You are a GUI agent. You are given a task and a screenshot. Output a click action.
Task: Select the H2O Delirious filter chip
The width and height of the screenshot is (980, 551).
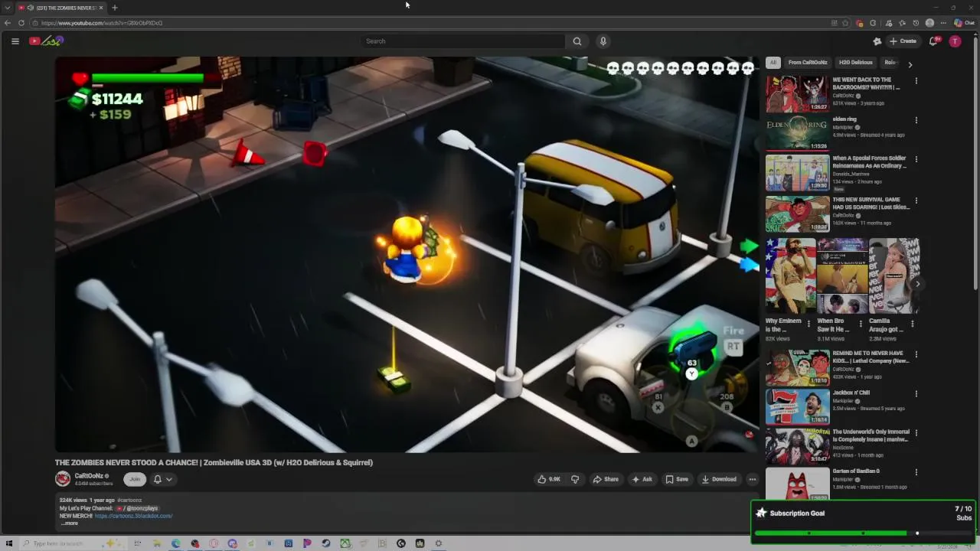[855, 63]
